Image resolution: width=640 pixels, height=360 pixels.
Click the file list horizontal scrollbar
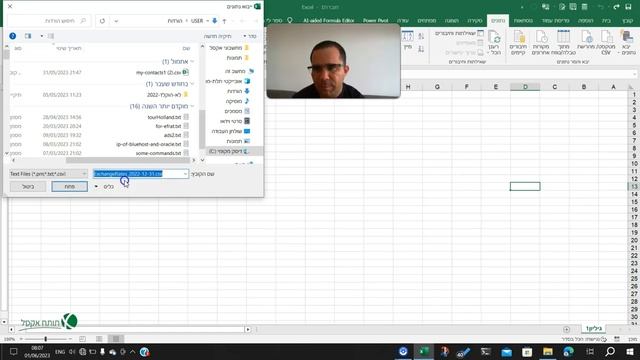pos(127,160)
